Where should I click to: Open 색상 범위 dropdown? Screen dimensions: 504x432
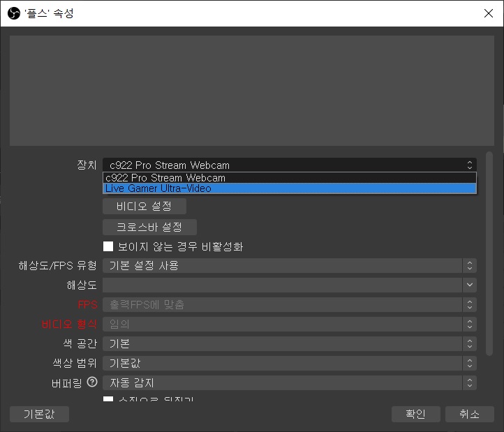[x=289, y=363]
